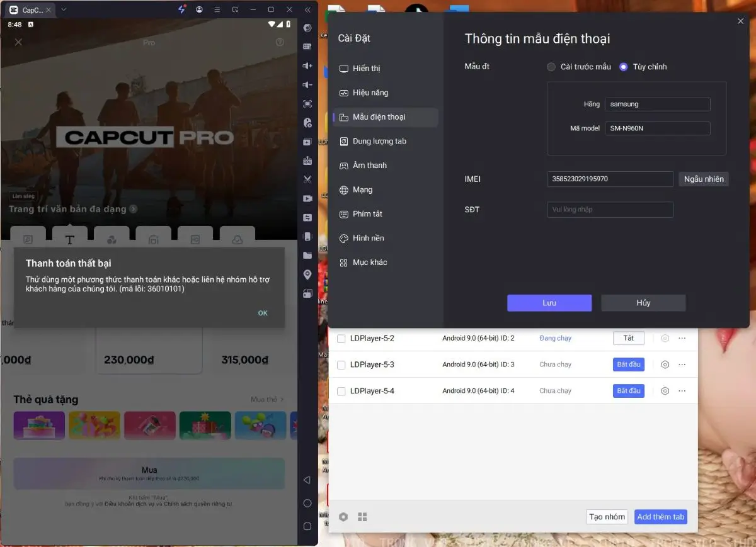
Task: Open 'Hình nền' settings section
Action: click(x=386, y=238)
